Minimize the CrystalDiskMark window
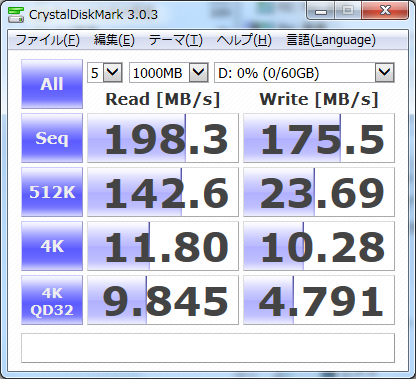The width and height of the screenshot is (416, 379). coord(321,11)
